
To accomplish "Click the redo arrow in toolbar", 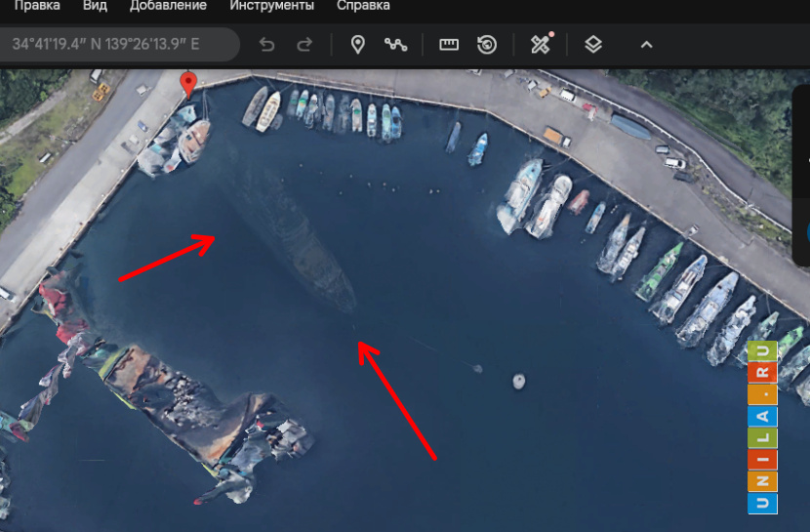I will pyautogui.click(x=304, y=45).
